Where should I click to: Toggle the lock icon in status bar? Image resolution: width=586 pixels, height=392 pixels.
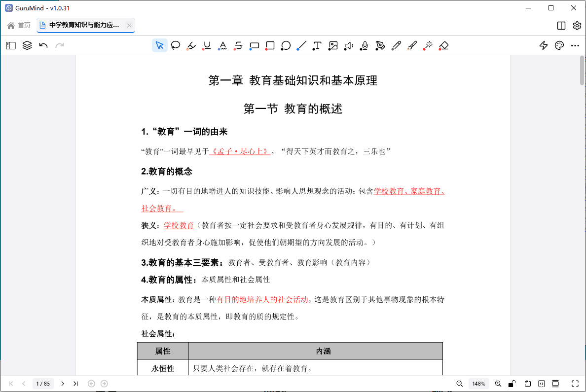pos(513,384)
